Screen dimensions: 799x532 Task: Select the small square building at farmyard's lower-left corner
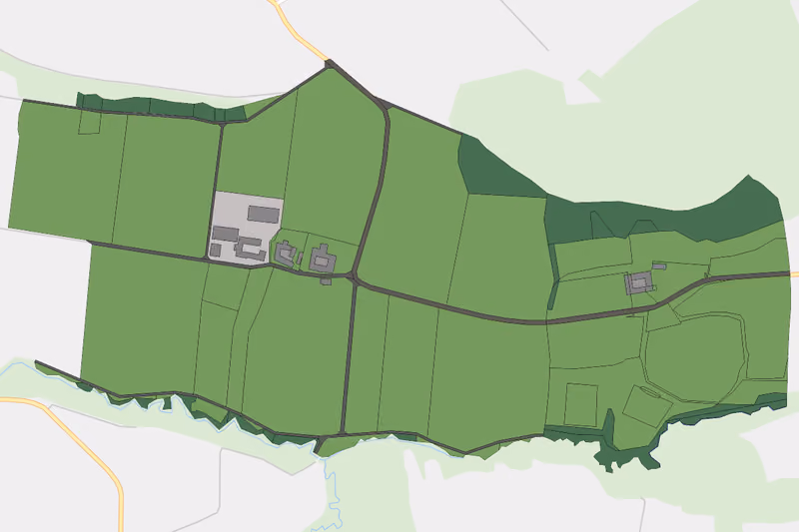[216, 250]
